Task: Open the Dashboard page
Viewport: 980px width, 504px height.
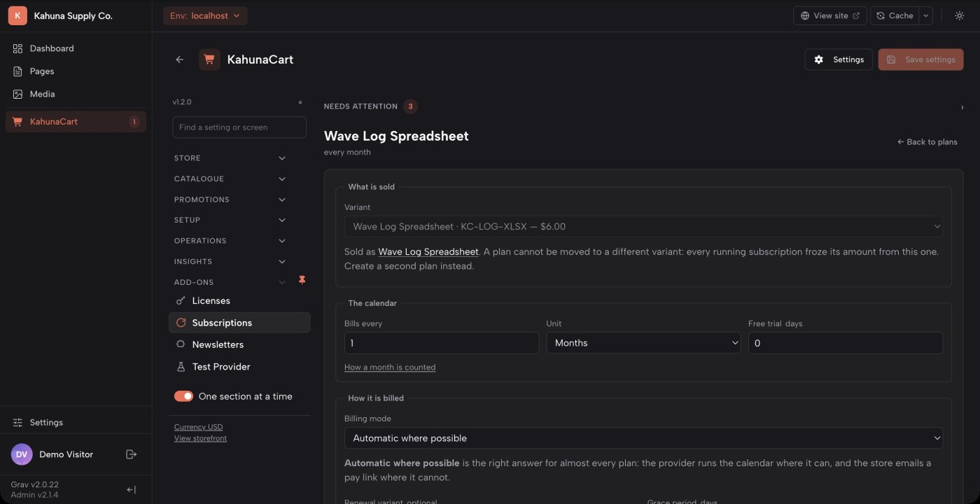Action: coord(76,48)
